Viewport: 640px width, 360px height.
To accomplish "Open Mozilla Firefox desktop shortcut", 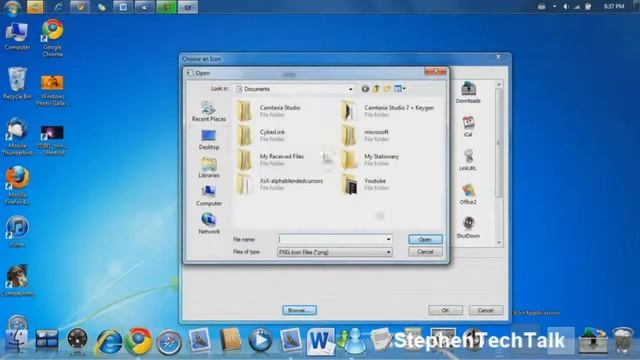I will pos(17,185).
